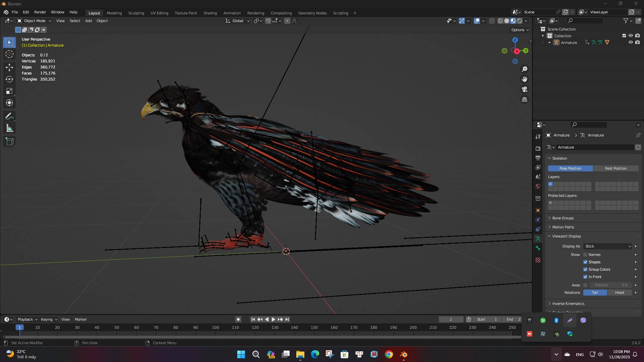
Task: Play the timeline animation
Action: pos(274,319)
